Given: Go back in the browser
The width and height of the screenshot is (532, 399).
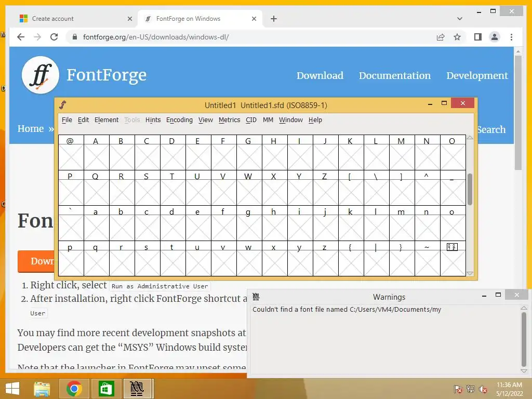Looking at the screenshot, I should [x=21, y=37].
